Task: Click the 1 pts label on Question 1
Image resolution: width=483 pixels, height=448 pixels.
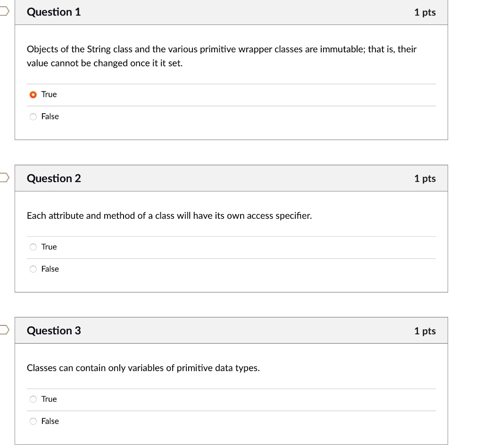Action: point(426,12)
